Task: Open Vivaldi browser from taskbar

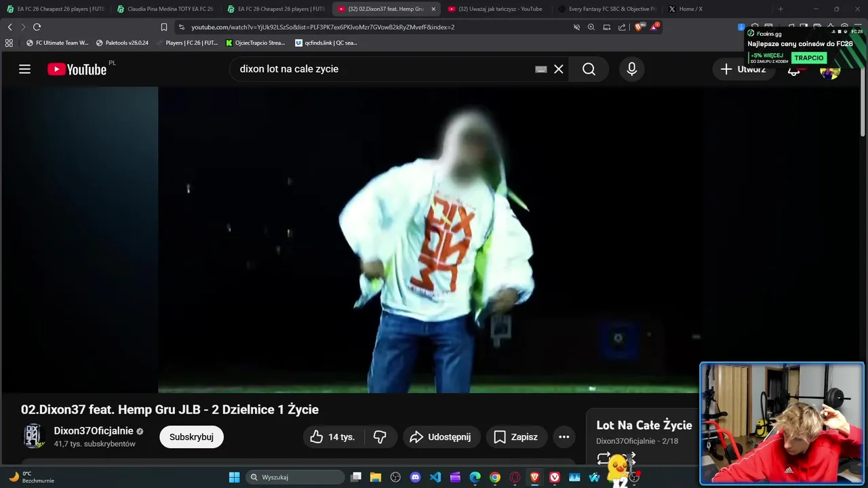Action: (555, 477)
